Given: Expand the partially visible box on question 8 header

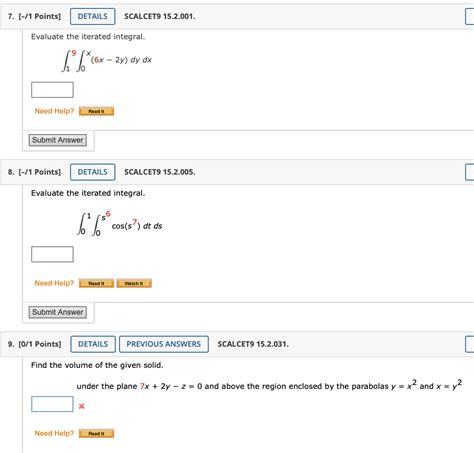Looking at the screenshot, I should coord(470,172).
